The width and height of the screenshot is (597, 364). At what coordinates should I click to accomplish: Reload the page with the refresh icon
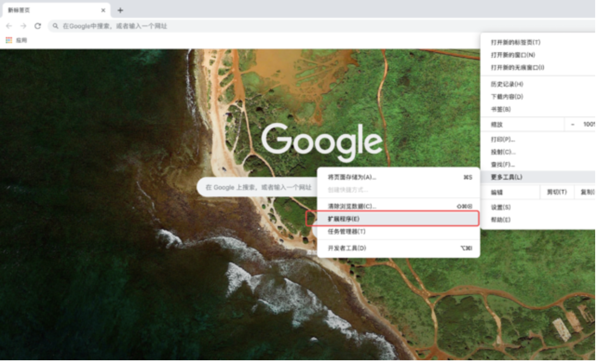pyautogui.click(x=38, y=26)
